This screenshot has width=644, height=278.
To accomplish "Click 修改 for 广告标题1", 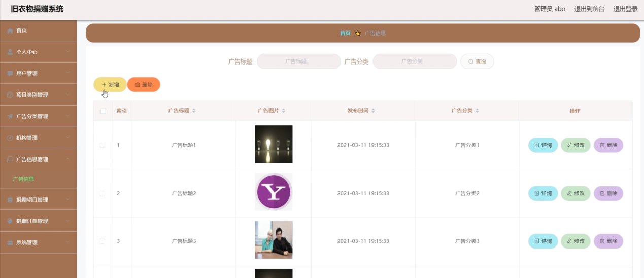I will [x=575, y=145].
